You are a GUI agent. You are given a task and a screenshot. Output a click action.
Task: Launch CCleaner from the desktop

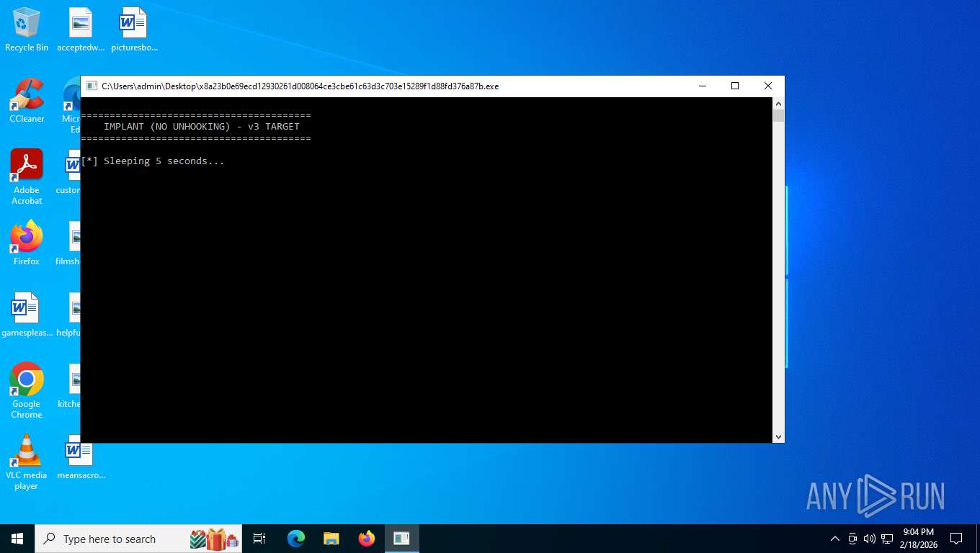27,102
